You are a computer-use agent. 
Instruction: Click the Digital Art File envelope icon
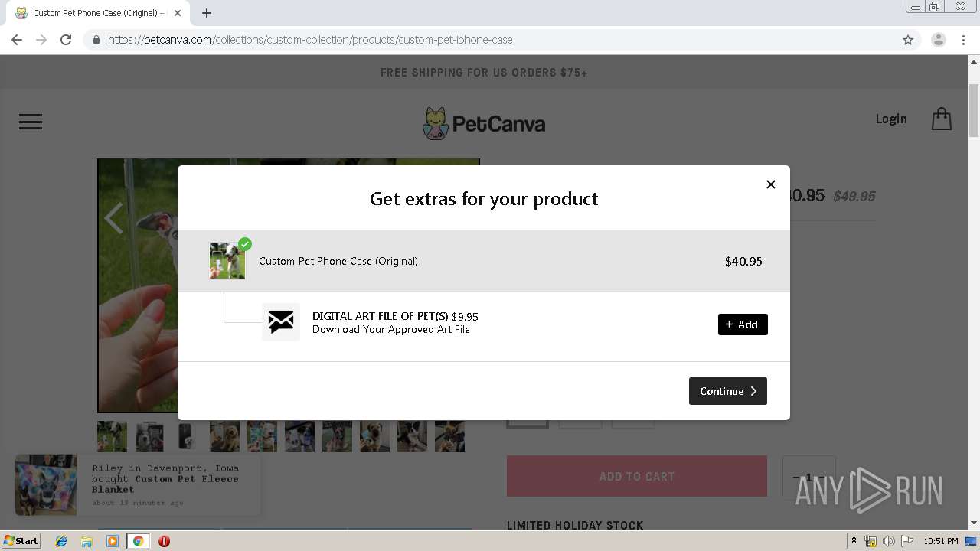[x=281, y=322]
